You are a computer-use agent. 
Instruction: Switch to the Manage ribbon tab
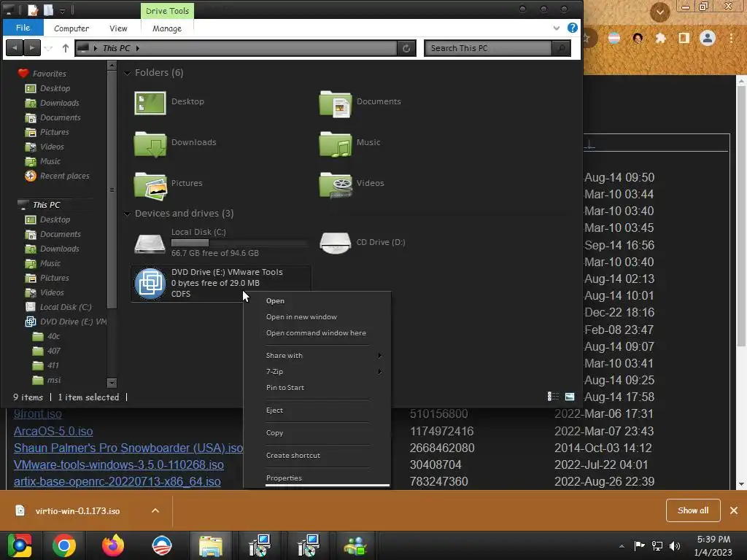(x=167, y=28)
